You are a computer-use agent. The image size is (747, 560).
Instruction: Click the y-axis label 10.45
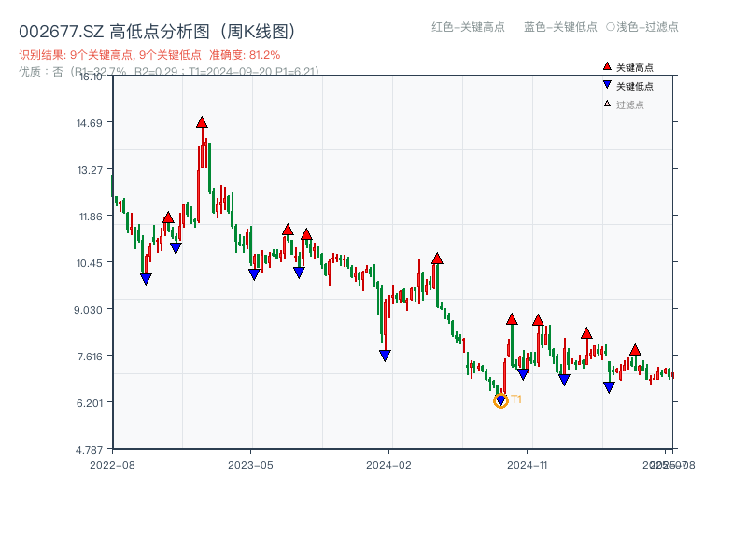pyautogui.click(x=90, y=263)
